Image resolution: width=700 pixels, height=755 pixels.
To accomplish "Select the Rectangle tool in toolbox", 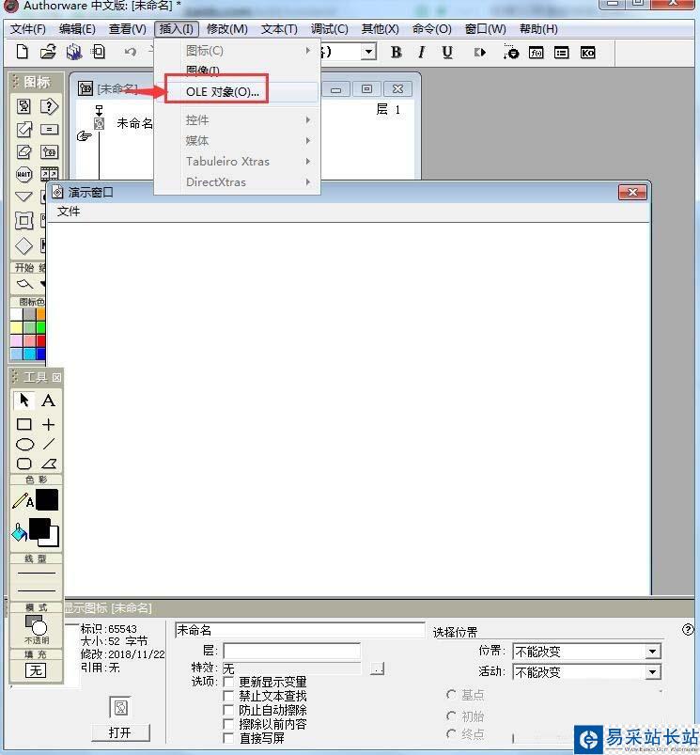I will [x=24, y=424].
